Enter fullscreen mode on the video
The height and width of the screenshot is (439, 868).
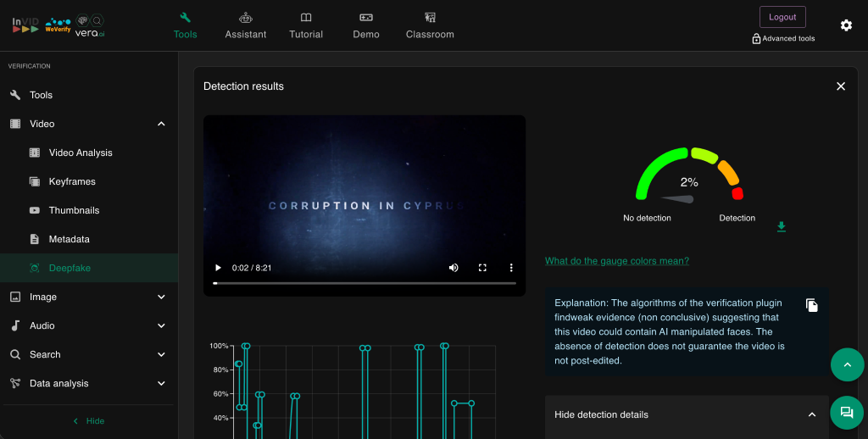click(482, 268)
